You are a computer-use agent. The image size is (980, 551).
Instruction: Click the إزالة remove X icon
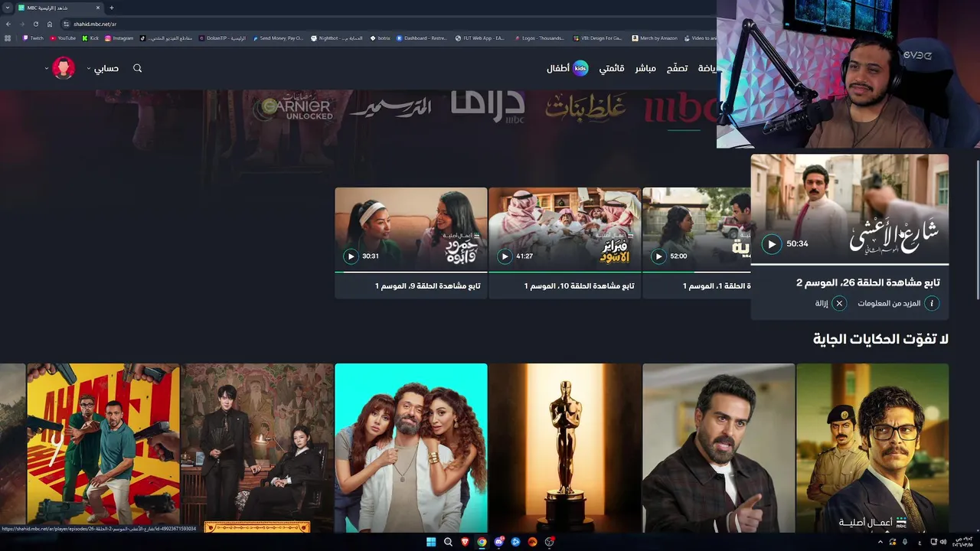point(839,304)
